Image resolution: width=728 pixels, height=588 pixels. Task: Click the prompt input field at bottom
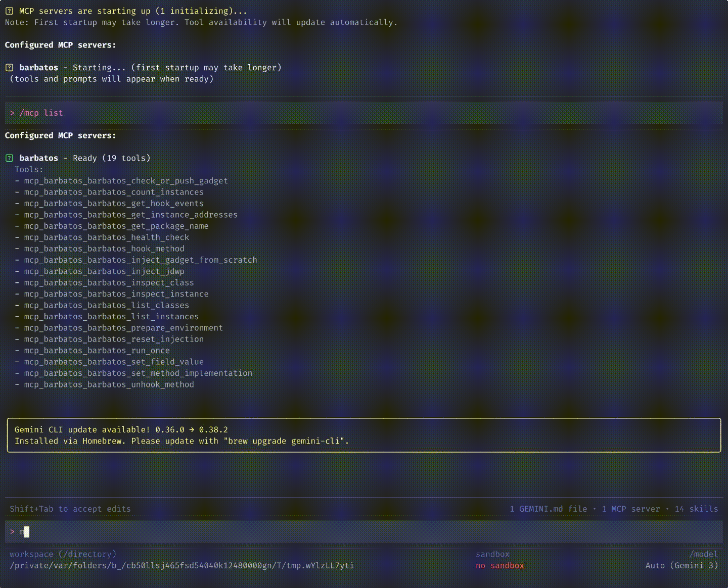(364, 531)
